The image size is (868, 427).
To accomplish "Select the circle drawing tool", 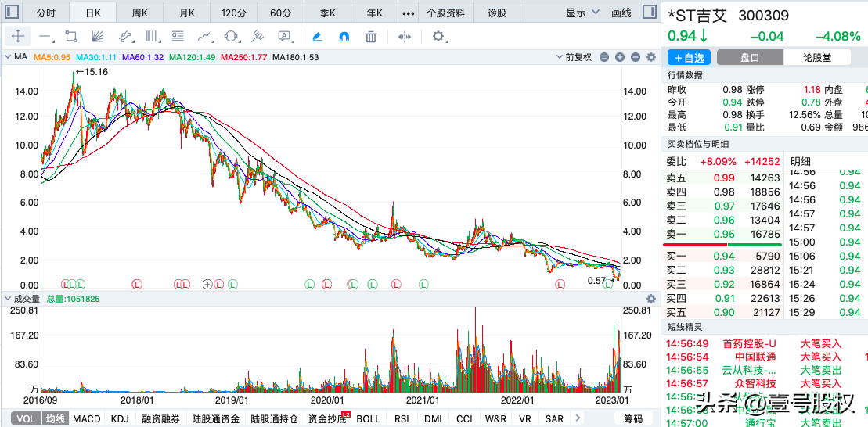I will [231, 37].
